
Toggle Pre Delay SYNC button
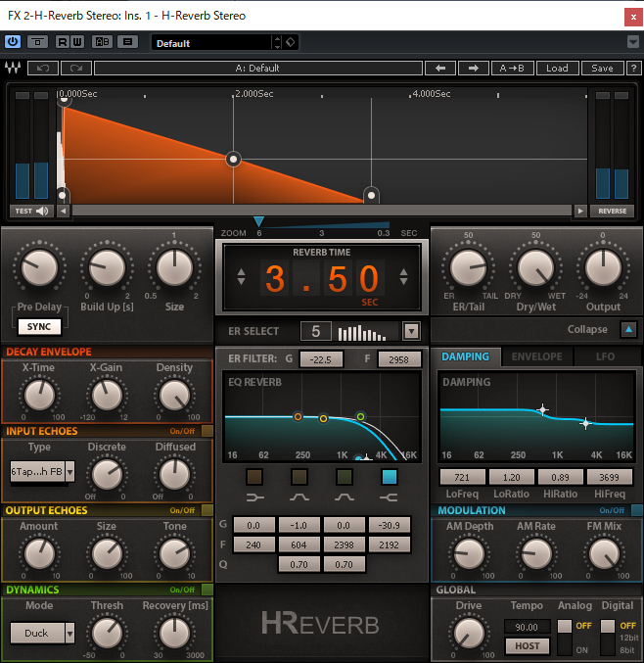pos(39,326)
